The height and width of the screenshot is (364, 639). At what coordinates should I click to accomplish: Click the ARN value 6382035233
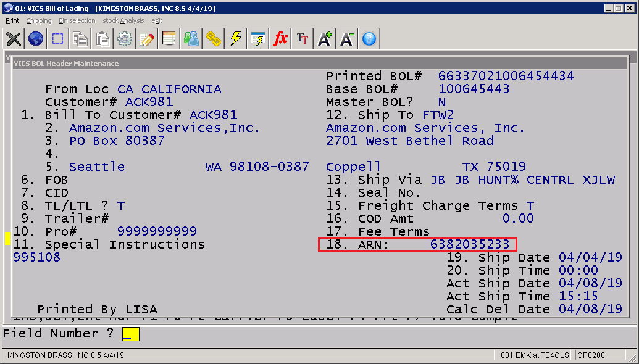click(470, 244)
